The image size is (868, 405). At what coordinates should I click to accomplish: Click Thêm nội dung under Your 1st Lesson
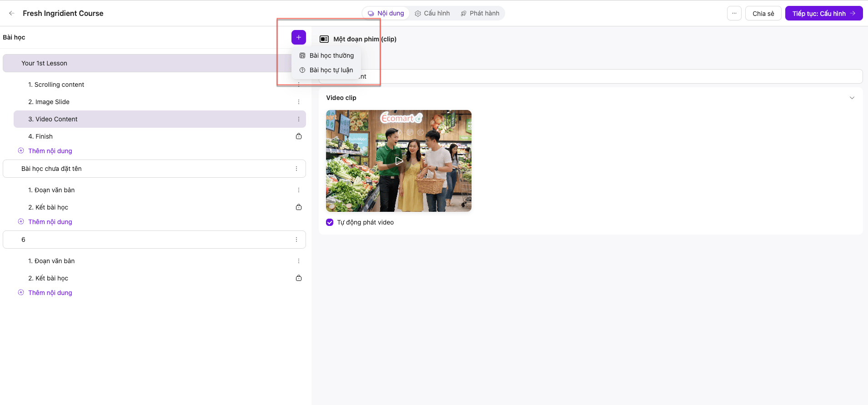coord(50,151)
